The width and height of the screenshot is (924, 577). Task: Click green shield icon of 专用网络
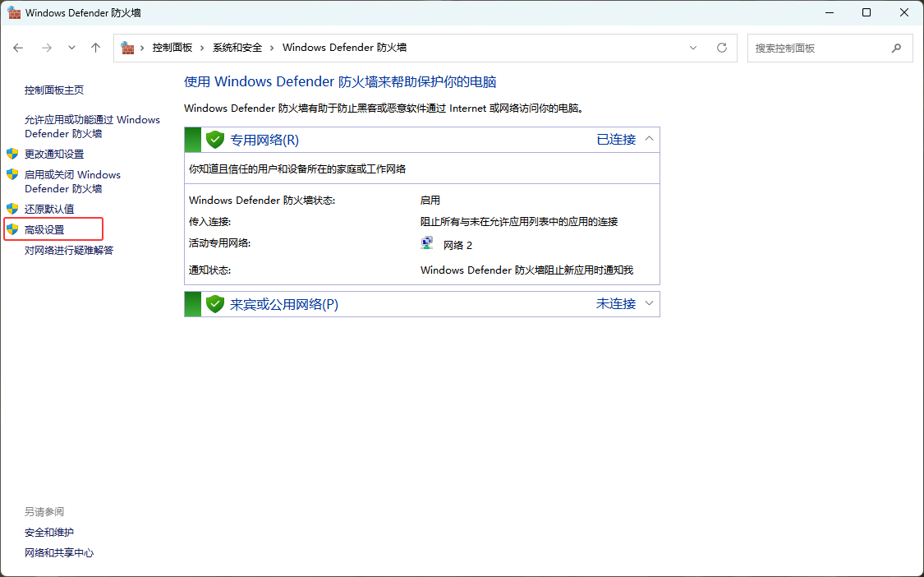(x=215, y=140)
